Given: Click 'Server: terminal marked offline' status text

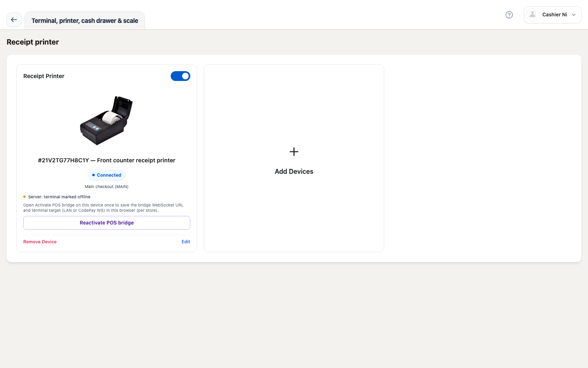Looking at the screenshot, I should pyautogui.click(x=59, y=197).
